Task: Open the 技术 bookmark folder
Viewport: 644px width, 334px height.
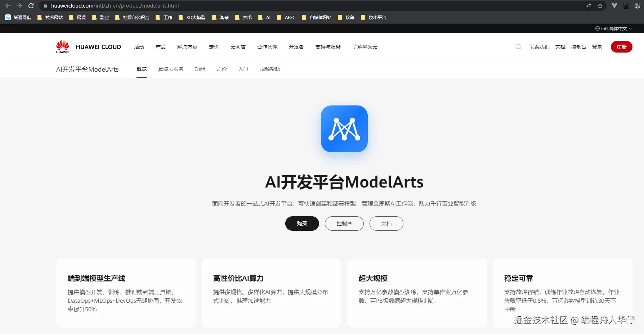Action: point(243,17)
